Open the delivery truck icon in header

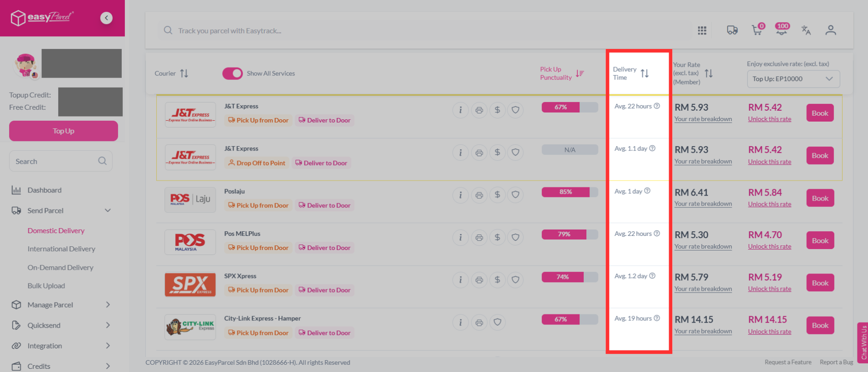tap(732, 30)
